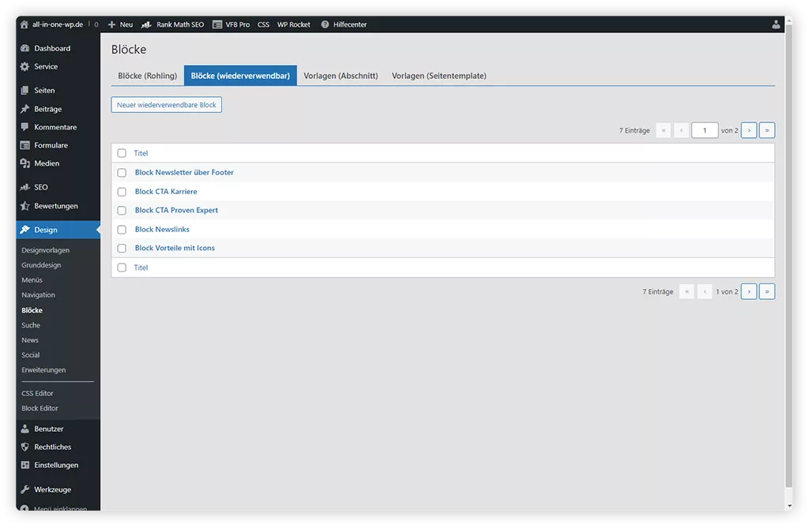Image resolution: width=809 pixels, height=532 pixels.
Task: Click the Rechtliches shield icon
Action: (x=25, y=447)
